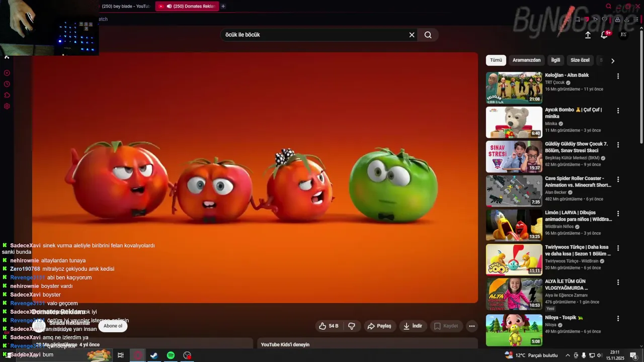This screenshot has width=644, height=362.
Task: Select the İlgili filter chip
Action: click(x=555, y=60)
